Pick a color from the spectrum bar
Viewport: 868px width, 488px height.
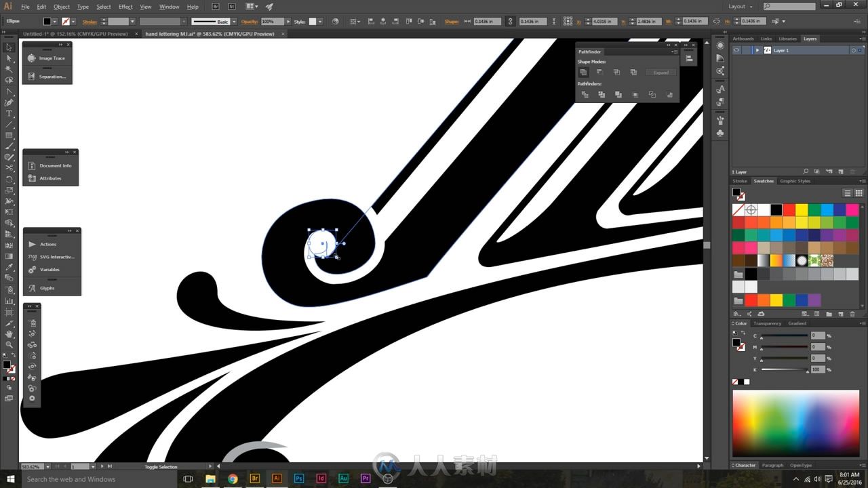795,422
